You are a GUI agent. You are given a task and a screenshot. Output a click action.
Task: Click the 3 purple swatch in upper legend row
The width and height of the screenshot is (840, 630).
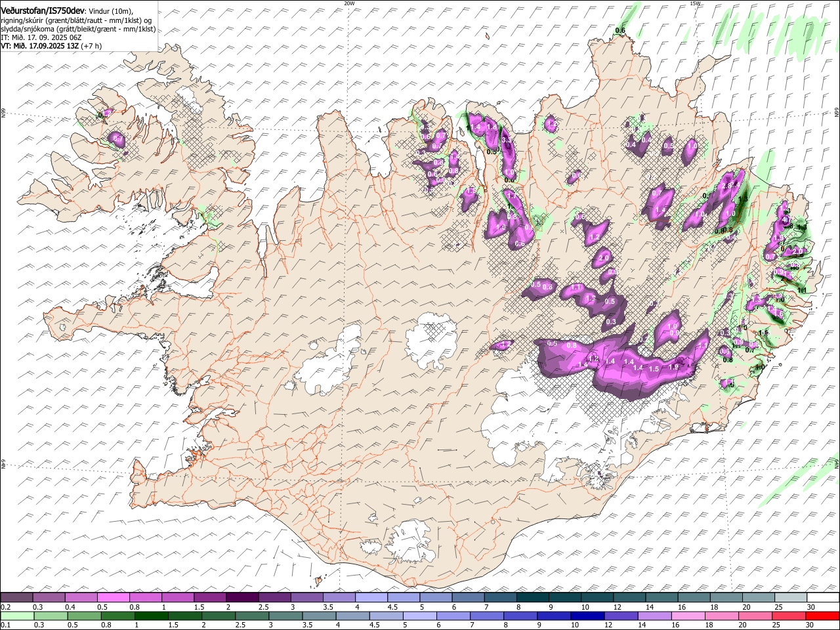coord(307,597)
